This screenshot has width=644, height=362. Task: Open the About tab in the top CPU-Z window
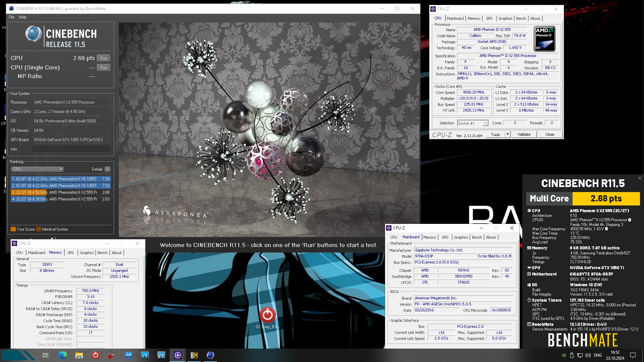(x=535, y=18)
